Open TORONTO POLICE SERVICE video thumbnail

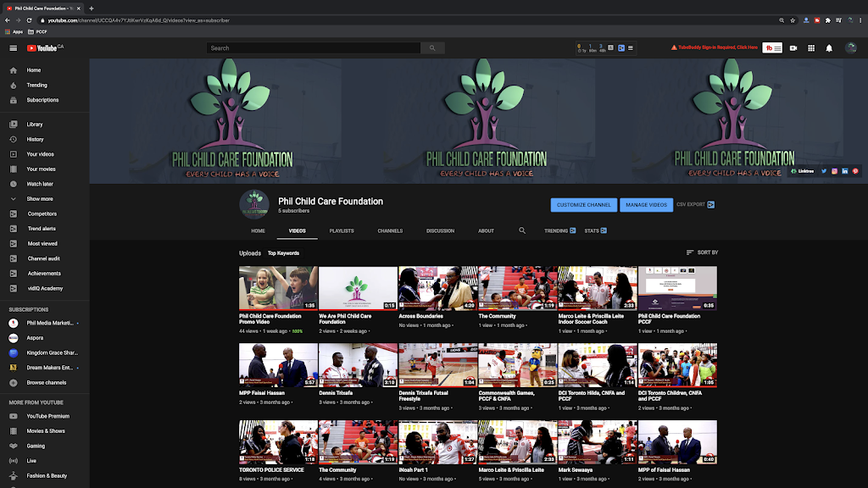tap(278, 442)
